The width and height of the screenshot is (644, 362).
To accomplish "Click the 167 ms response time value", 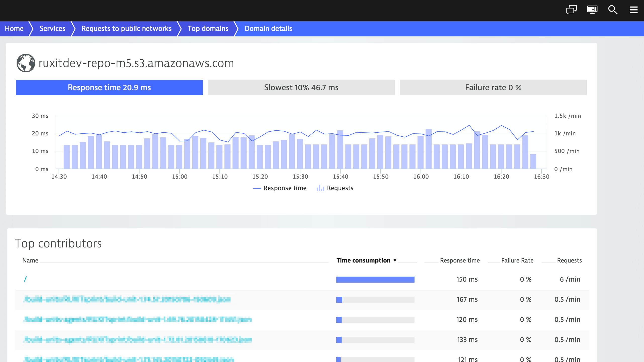I will (467, 299).
